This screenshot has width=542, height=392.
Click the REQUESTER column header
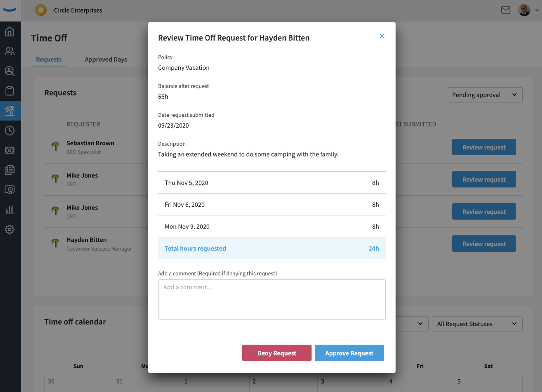(x=83, y=124)
